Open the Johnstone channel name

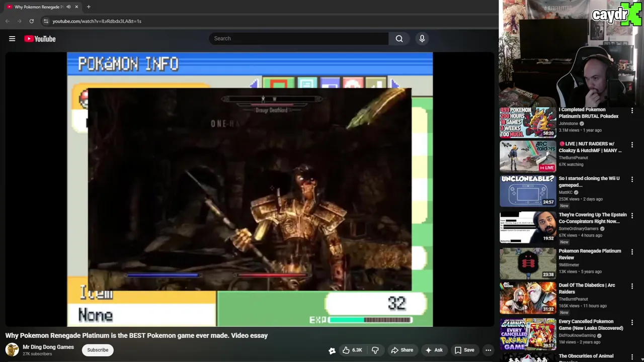(x=568, y=124)
